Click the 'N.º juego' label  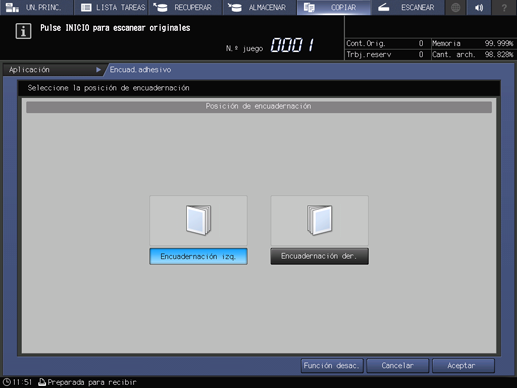[244, 49]
